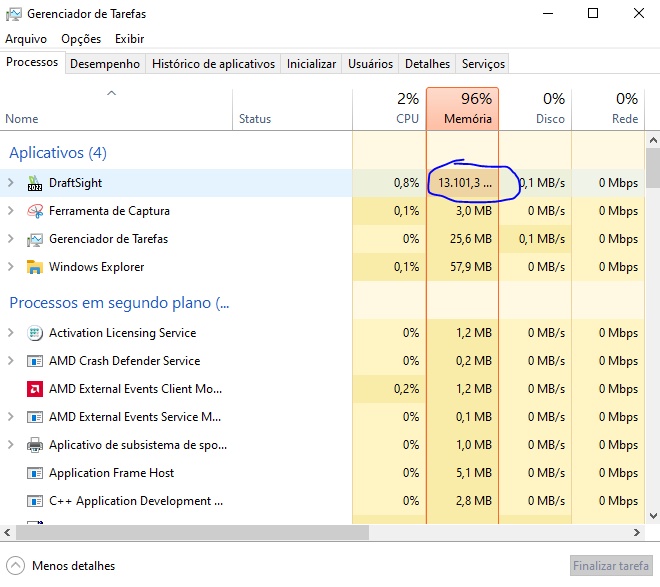The width and height of the screenshot is (660, 587).
Task: Click the Application Frame Host icon
Action: coord(35,473)
